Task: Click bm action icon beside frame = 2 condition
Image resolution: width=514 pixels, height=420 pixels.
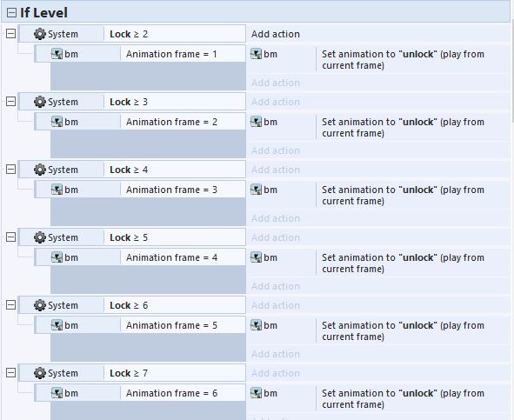Action: tap(256, 122)
